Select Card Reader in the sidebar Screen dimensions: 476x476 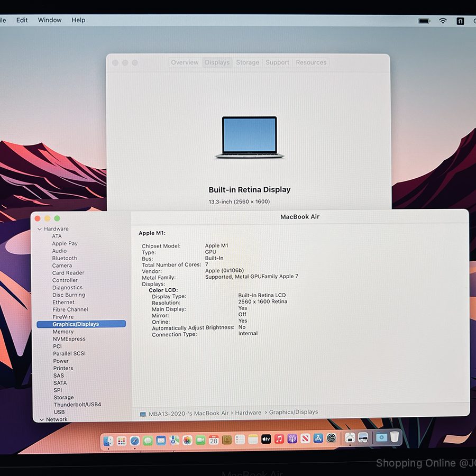[68, 273]
